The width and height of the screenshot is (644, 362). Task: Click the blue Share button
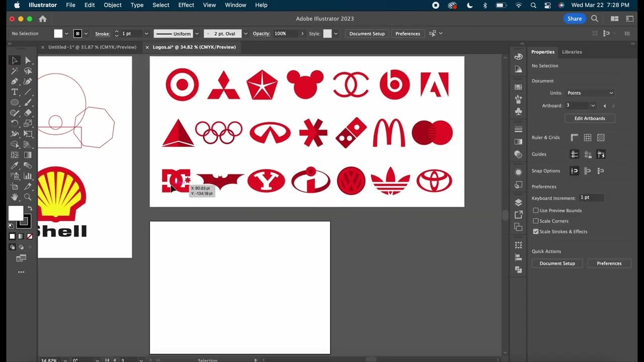click(x=575, y=19)
